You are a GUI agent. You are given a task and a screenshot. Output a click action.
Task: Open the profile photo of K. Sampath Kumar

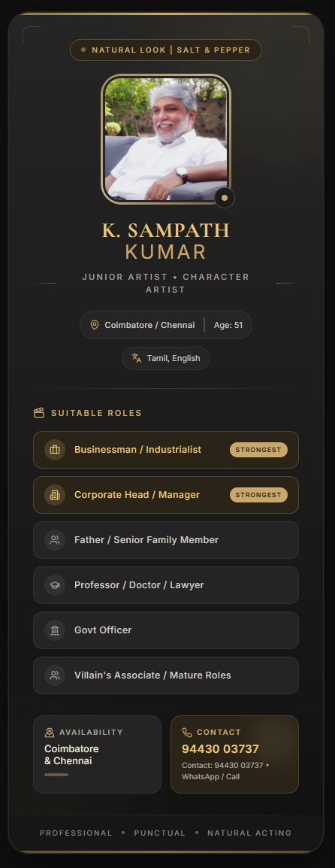pos(166,139)
